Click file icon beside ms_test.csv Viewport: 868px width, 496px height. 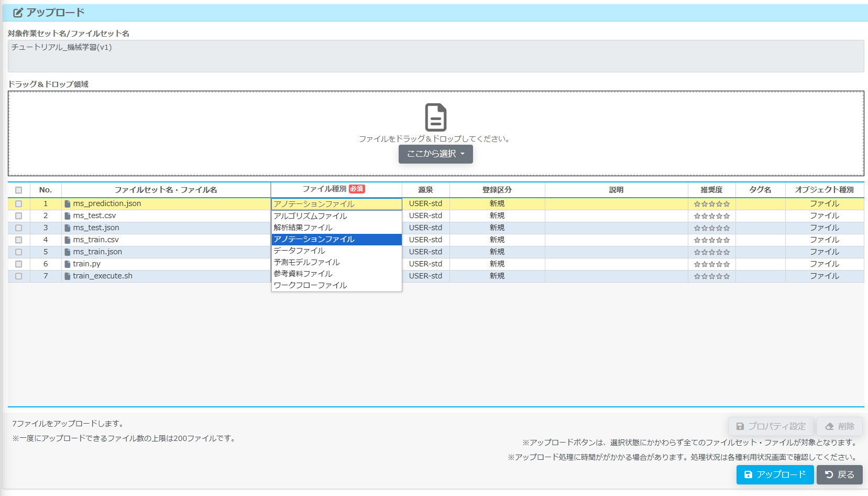click(x=68, y=216)
